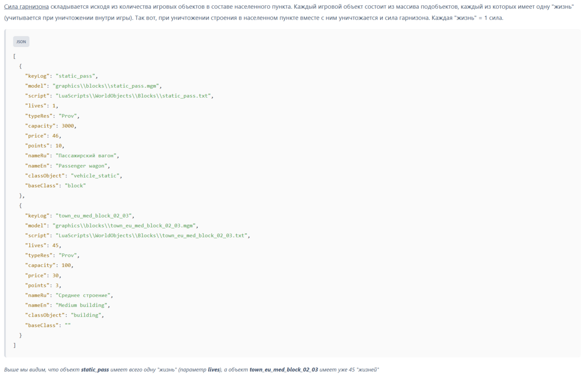Viewport: 588px width, 375px height.
Task: Click the lives value 1 in first object
Action: click(55, 106)
